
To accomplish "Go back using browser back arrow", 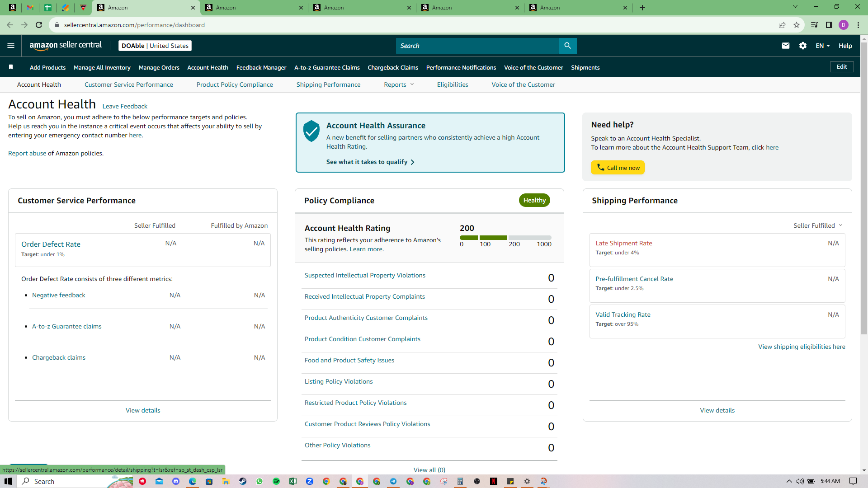I will (x=10, y=25).
